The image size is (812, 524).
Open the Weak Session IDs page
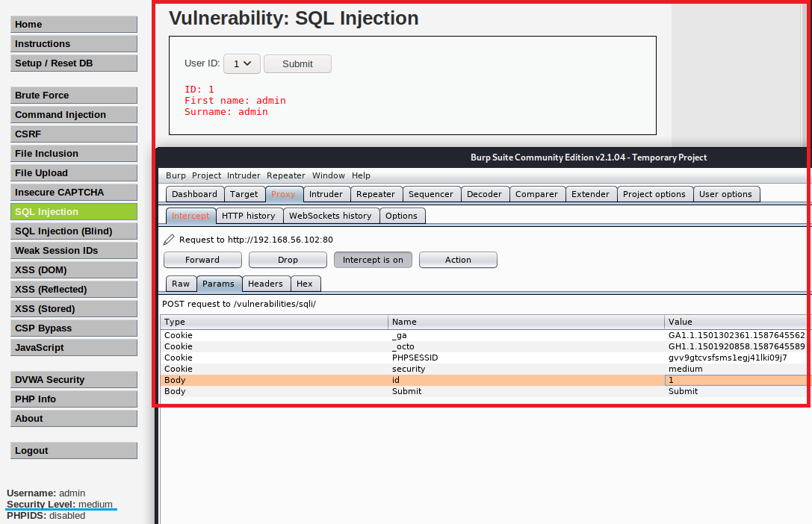pos(73,250)
